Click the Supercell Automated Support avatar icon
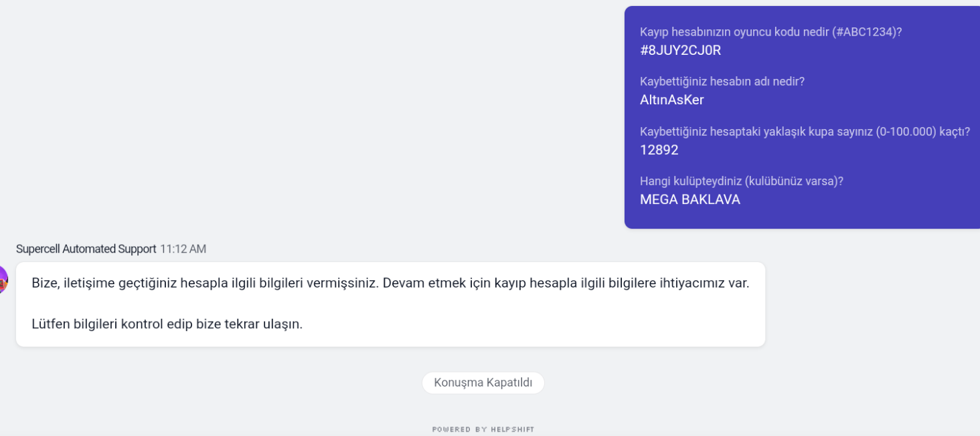 3,280
